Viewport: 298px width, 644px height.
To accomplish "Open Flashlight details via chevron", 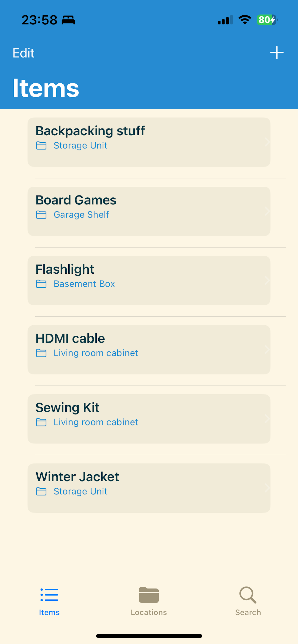I will point(267,281).
